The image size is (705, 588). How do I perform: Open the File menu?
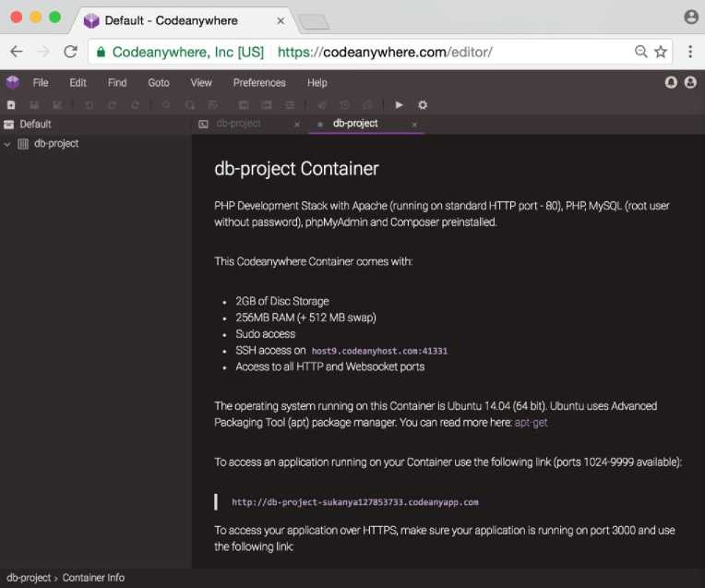(41, 83)
